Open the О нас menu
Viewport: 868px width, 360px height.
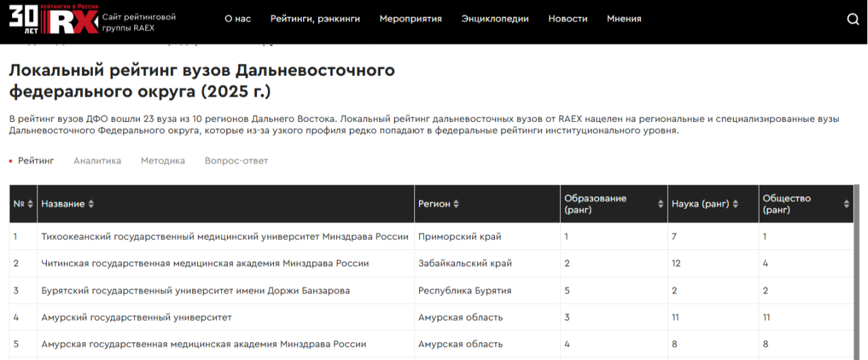[238, 19]
